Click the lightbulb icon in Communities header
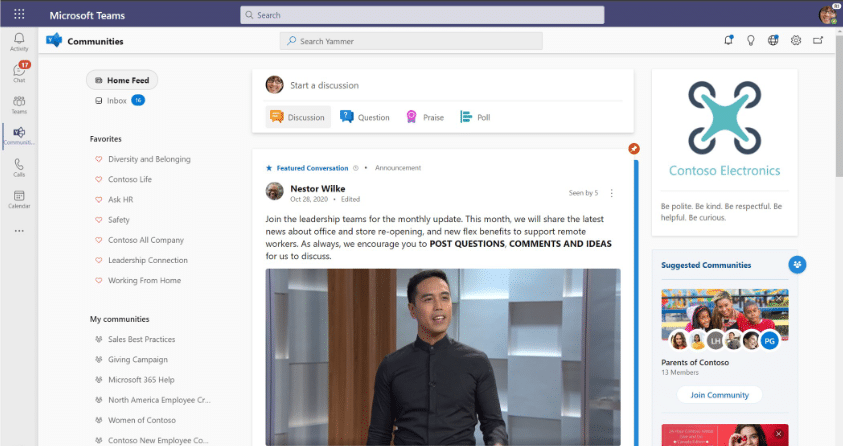The height and width of the screenshot is (446, 843). pyautogui.click(x=750, y=41)
